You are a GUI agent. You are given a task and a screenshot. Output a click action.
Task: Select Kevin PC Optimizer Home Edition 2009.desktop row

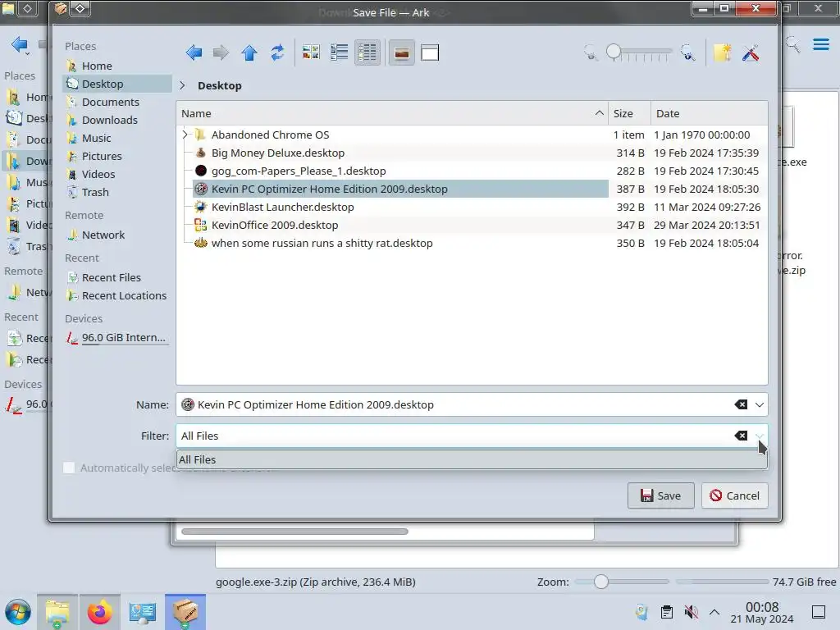pyautogui.click(x=400, y=189)
